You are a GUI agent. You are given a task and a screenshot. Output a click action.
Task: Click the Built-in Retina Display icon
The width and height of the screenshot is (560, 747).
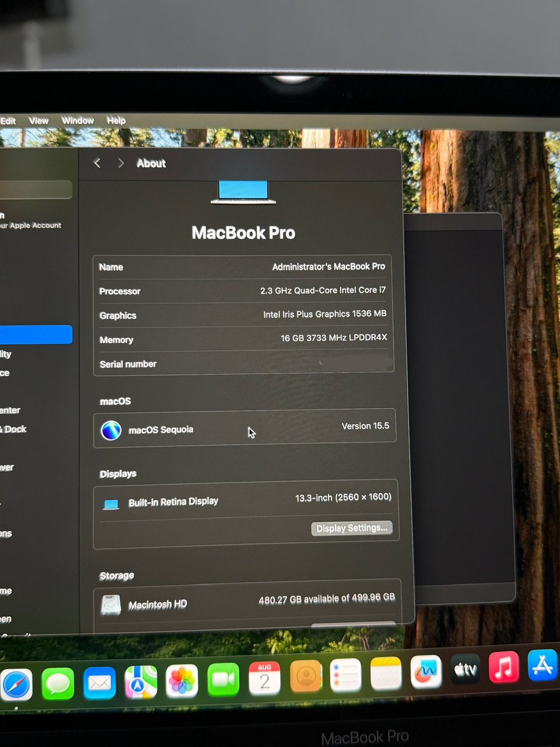[x=111, y=504]
